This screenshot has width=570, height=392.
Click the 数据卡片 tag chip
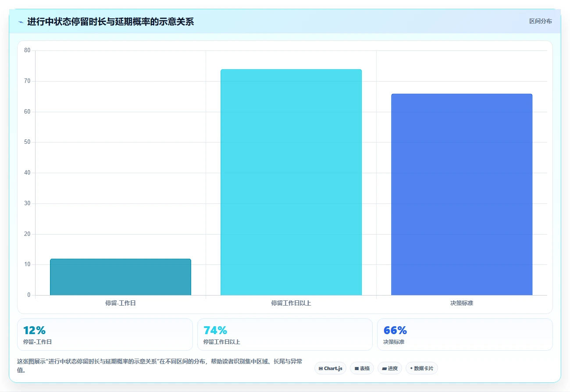(x=421, y=368)
